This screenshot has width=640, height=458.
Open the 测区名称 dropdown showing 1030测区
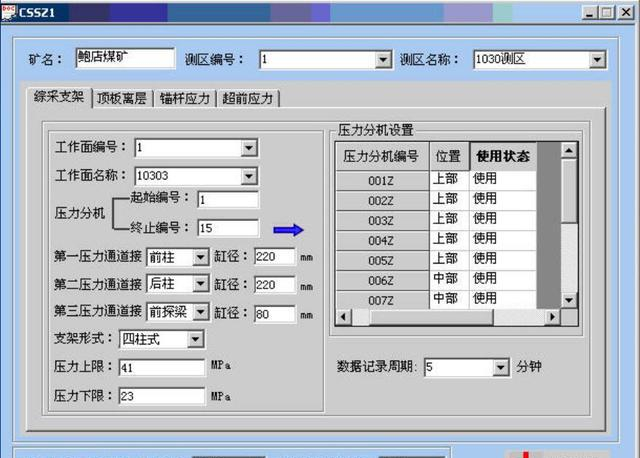tap(597, 60)
